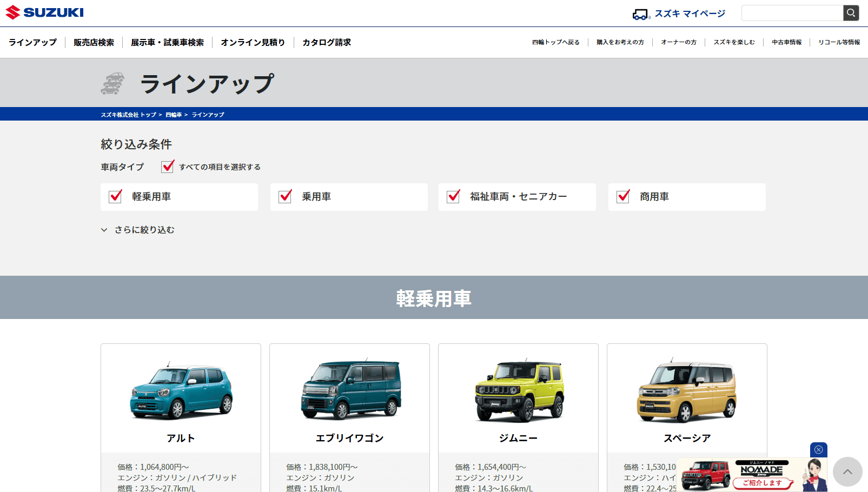
Task: Click the エブリイワゴン car image
Action: coord(350,389)
